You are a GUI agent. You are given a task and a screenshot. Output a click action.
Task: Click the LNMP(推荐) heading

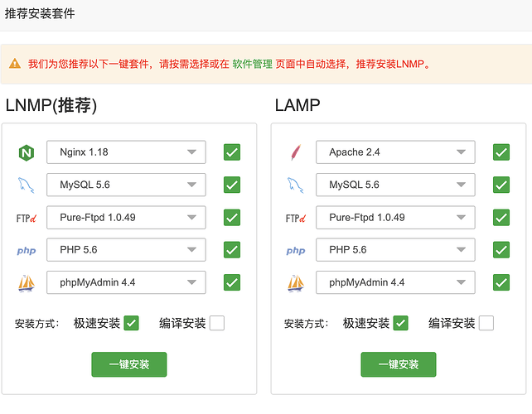click(x=51, y=105)
